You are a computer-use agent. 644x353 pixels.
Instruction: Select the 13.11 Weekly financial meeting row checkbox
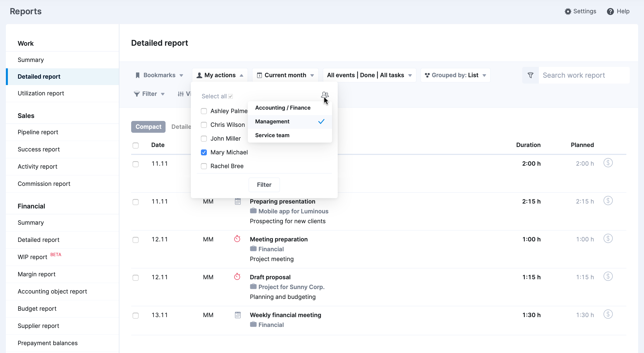136,315
